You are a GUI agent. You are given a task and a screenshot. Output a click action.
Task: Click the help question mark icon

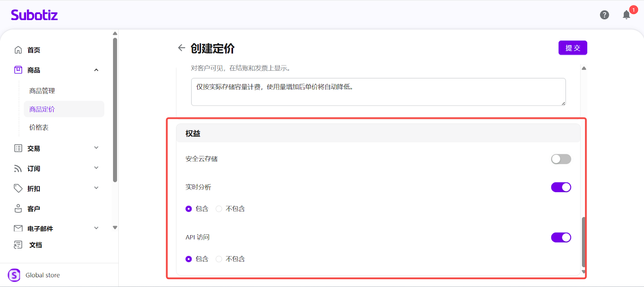click(x=604, y=15)
